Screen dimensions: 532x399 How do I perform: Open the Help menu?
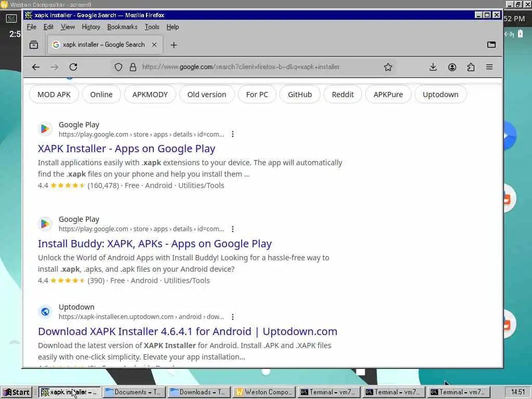click(172, 27)
